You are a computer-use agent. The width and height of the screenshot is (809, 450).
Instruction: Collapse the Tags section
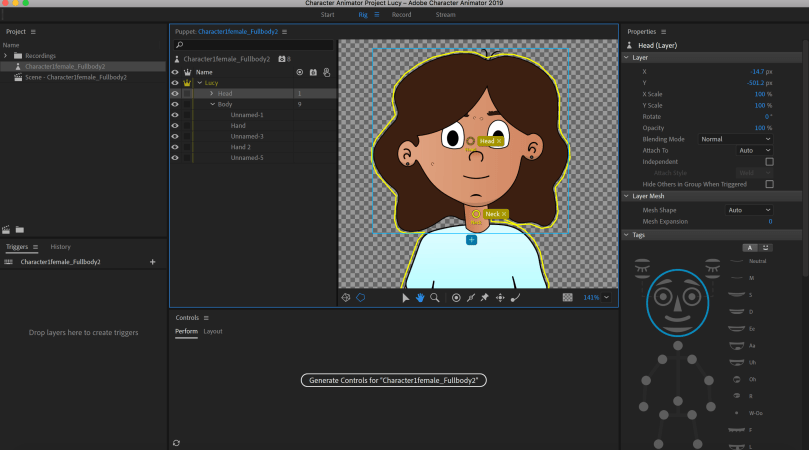626,235
